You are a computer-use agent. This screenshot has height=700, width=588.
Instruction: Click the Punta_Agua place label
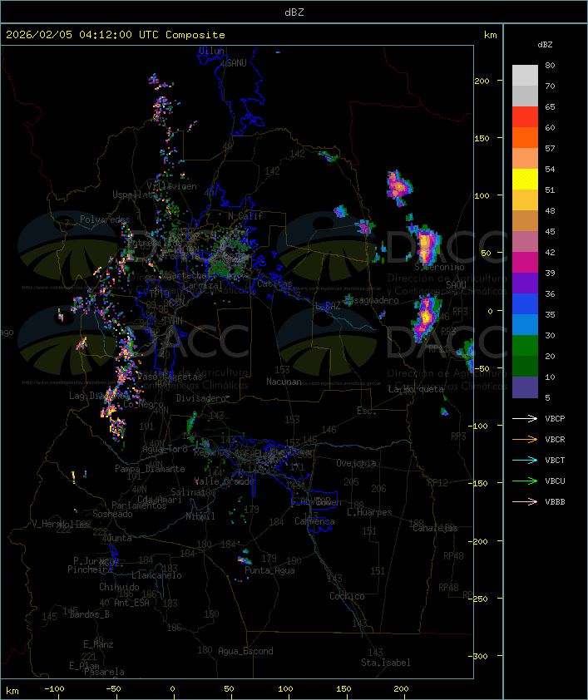269,570
